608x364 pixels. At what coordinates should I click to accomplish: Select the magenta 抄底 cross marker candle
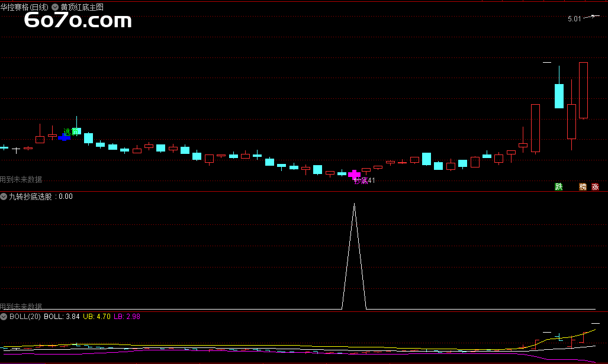(354, 175)
